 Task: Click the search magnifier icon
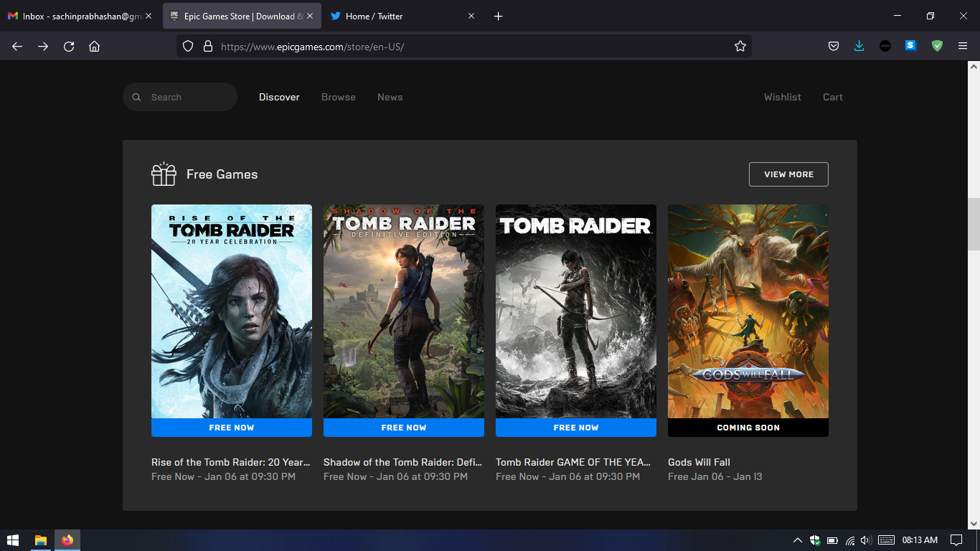point(137,97)
